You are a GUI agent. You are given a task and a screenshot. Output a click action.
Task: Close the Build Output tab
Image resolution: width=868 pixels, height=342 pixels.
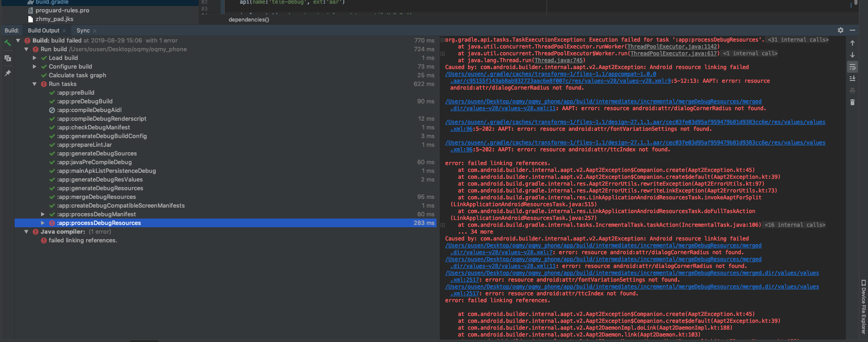point(64,31)
